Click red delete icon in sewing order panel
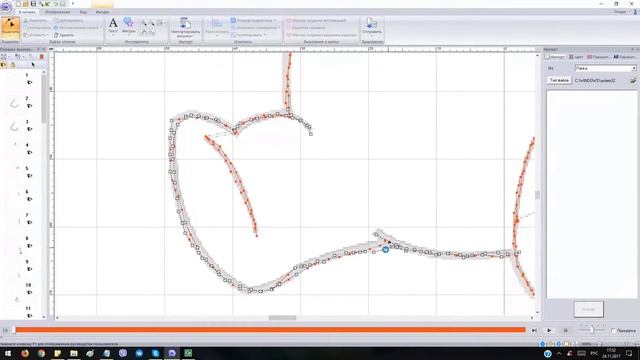640x360 pixels. point(42,57)
